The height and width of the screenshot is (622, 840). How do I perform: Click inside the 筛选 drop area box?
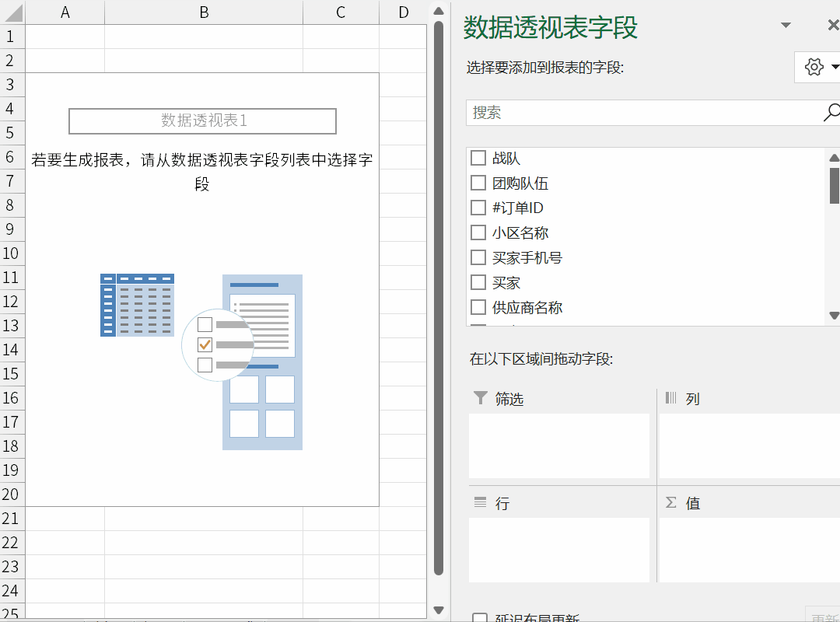tap(559, 446)
